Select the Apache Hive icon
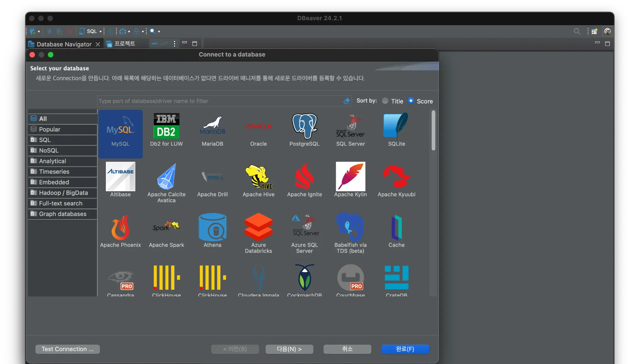 (x=258, y=177)
